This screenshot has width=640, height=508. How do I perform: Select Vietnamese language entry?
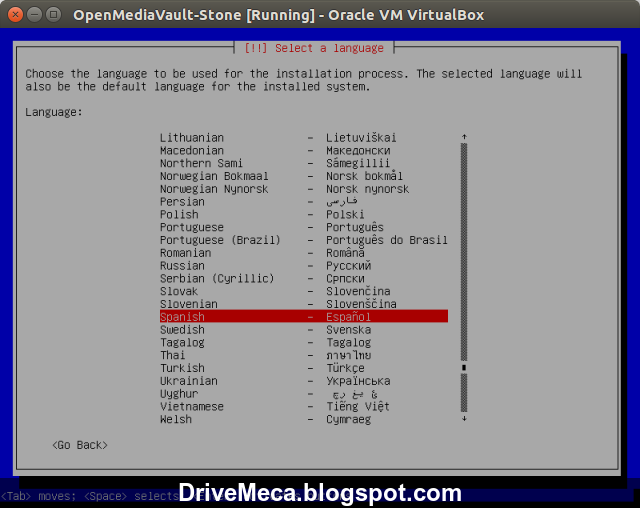coord(304,406)
